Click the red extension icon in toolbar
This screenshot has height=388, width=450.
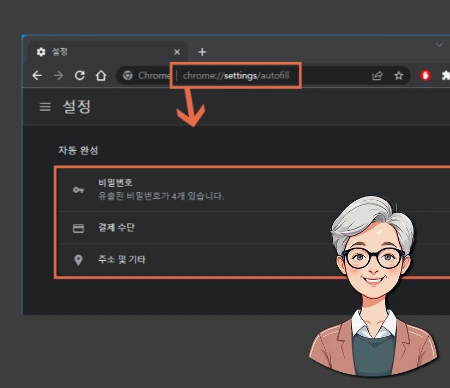[425, 76]
